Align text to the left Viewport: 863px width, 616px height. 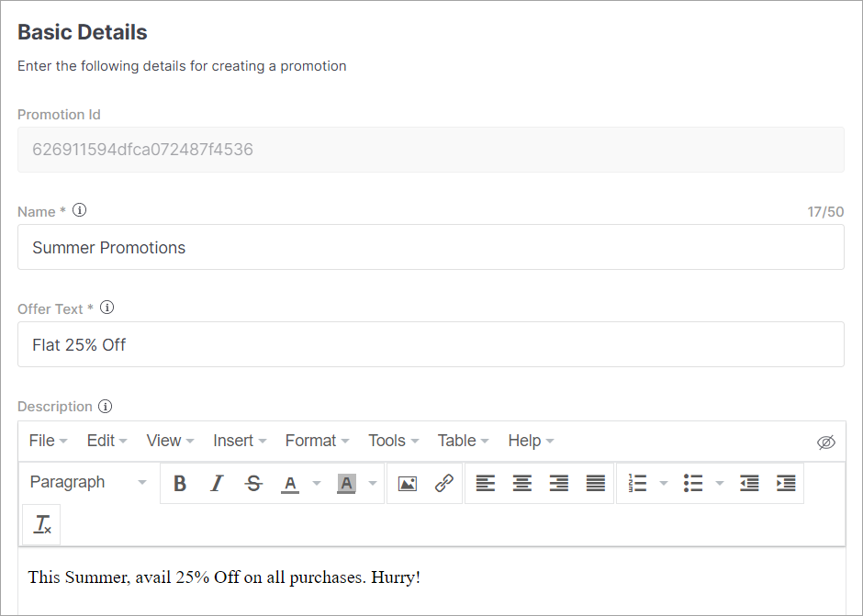(x=485, y=483)
